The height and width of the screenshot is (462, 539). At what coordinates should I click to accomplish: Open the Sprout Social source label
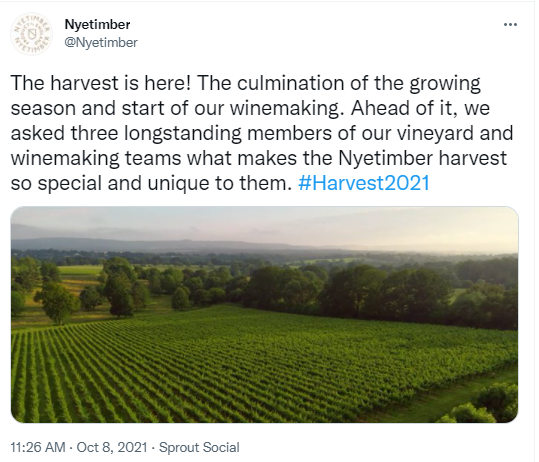coord(199,447)
